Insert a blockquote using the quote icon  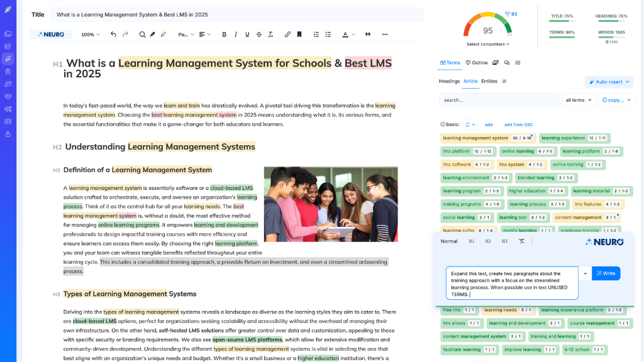click(368, 35)
